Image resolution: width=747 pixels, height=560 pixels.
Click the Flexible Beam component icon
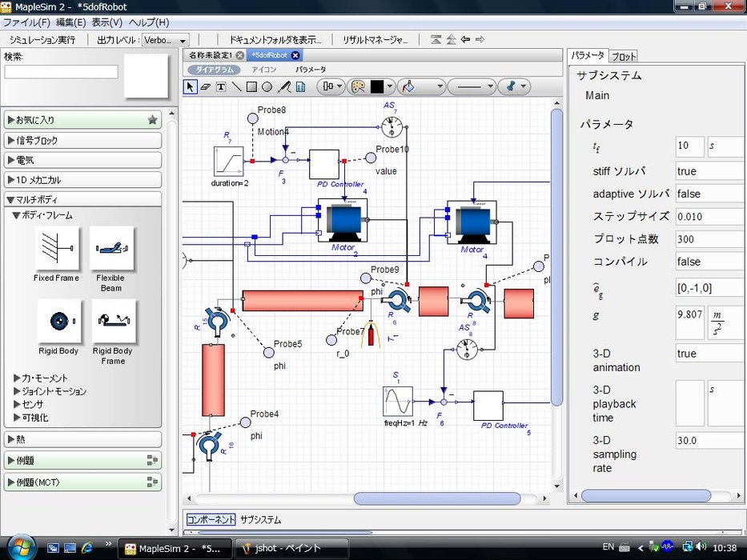(x=111, y=249)
